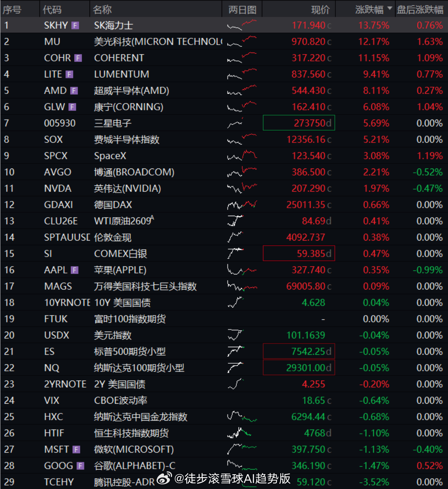
Task: Select 博通(BROADCOM) name cell
Action: click(x=134, y=172)
